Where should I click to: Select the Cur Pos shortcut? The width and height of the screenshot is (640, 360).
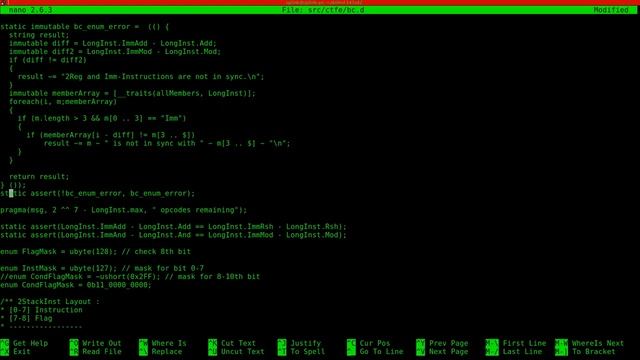click(375, 343)
